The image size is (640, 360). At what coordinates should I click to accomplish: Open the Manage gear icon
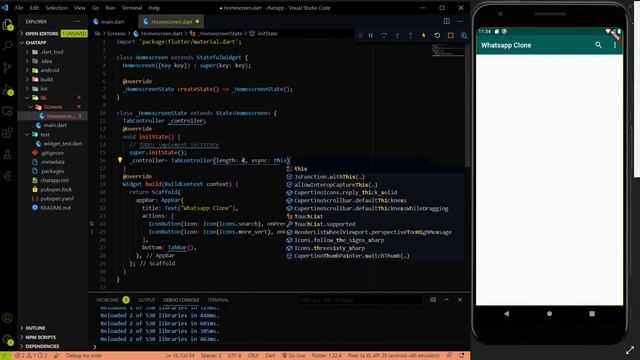point(7,339)
